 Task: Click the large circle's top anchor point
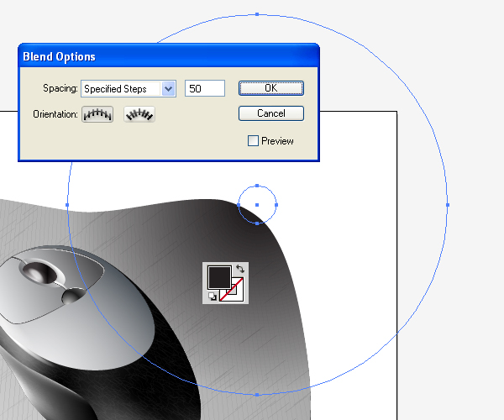click(x=257, y=14)
